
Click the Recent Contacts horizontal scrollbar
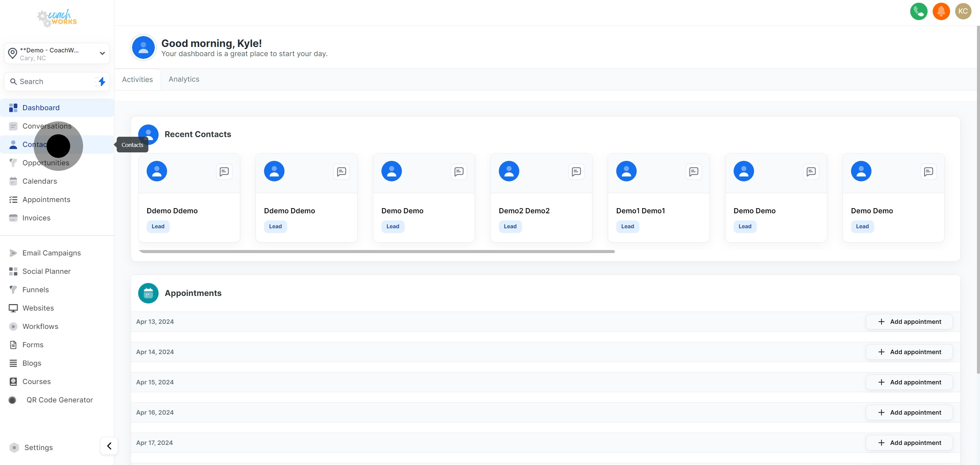click(x=377, y=252)
